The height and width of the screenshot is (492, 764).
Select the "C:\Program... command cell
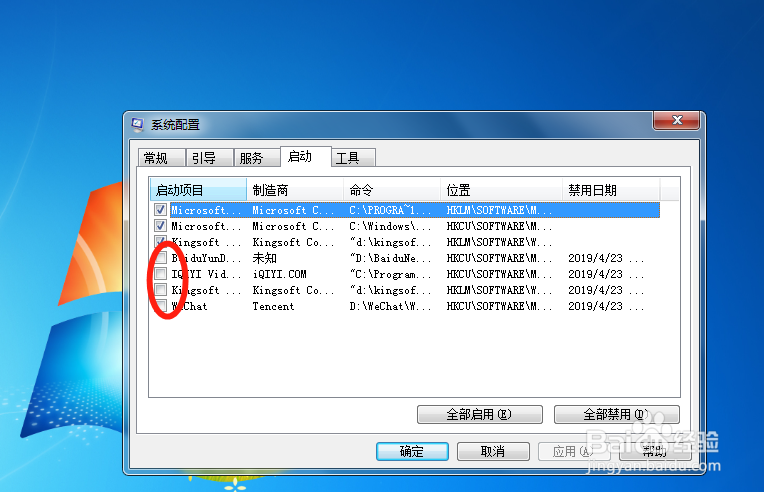[x=390, y=274]
